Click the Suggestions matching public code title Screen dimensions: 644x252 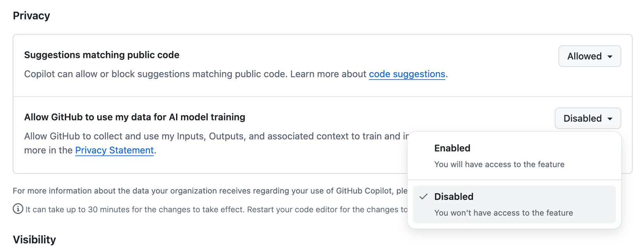tap(101, 55)
